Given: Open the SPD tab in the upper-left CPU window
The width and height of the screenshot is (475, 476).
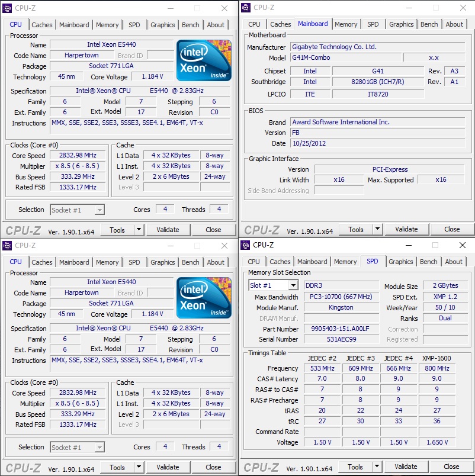Looking at the screenshot, I should (134, 25).
